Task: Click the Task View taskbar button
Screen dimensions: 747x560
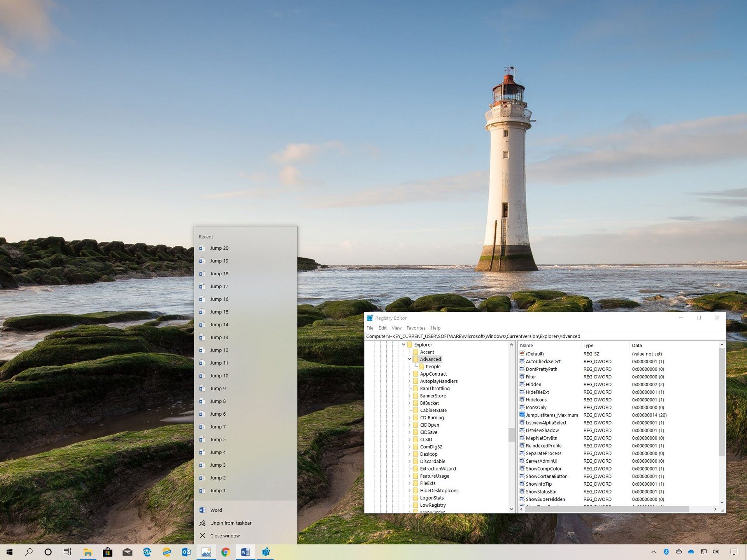Action: click(67, 552)
